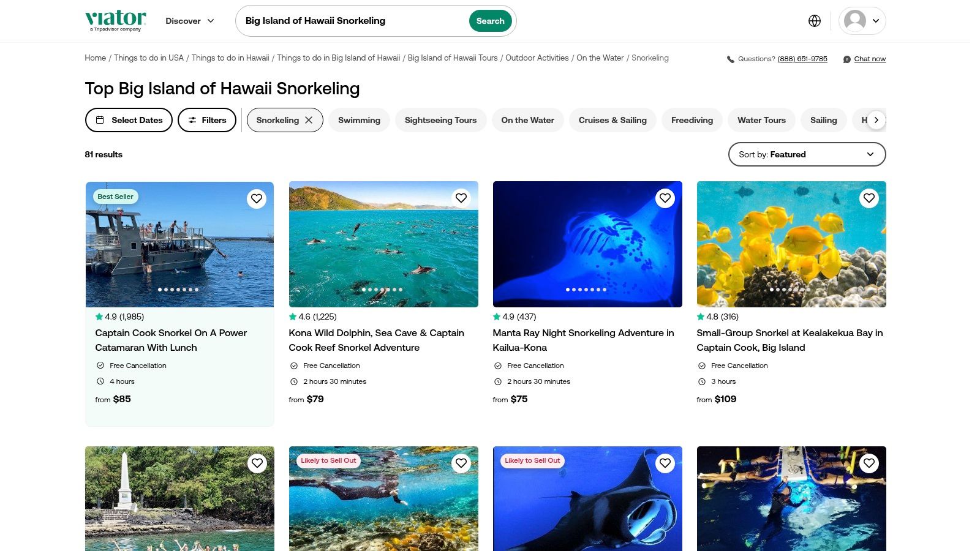Viewport: 980px width, 551px height.
Task: Click the chat bubble icon
Action: (847, 59)
